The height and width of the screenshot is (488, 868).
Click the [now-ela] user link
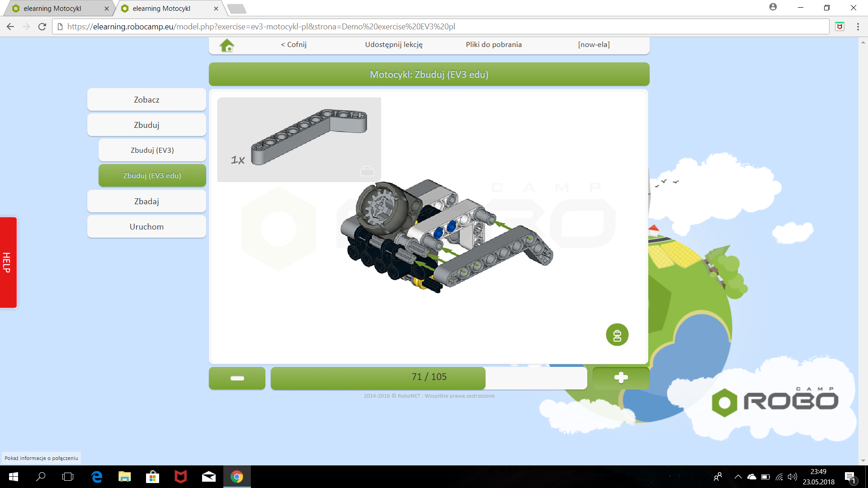point(594,45)
